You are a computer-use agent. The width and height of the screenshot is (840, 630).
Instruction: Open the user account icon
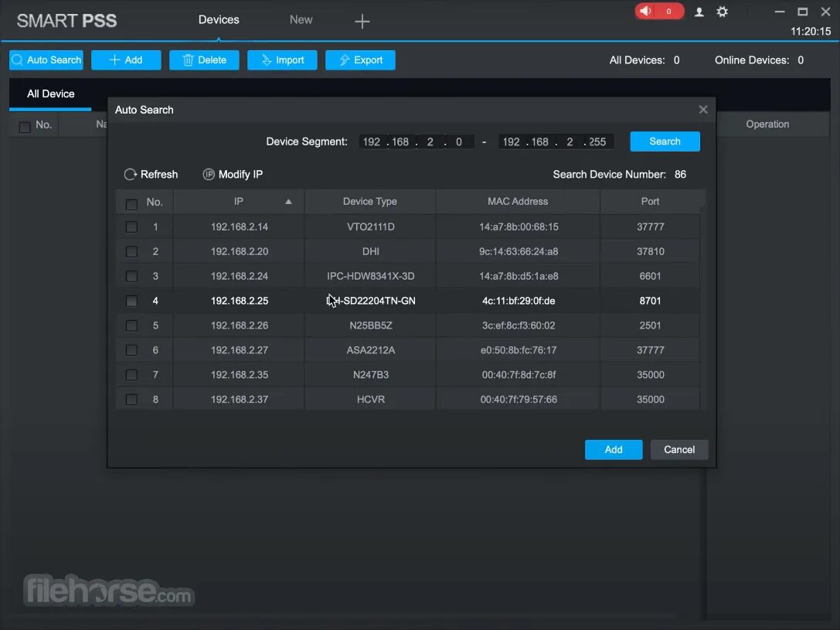click(x=699, y=12)
